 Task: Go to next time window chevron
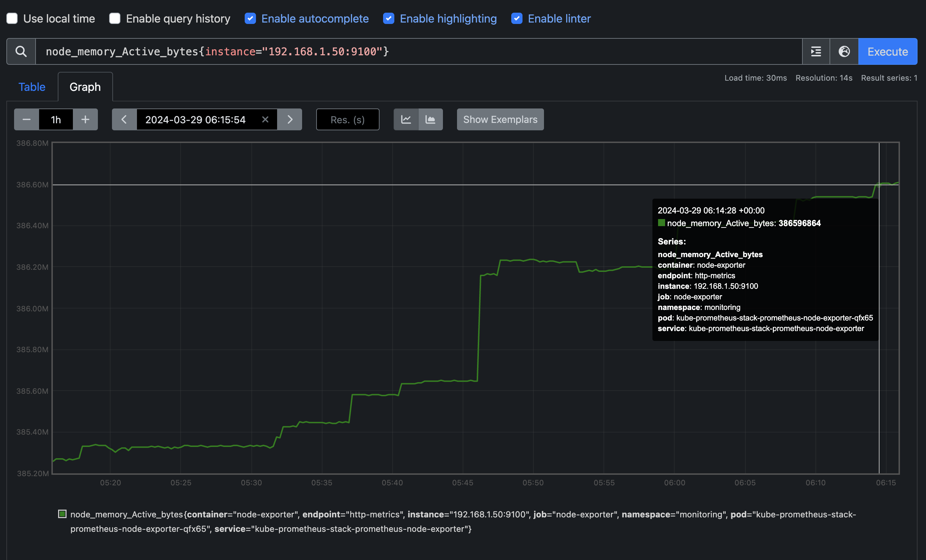tap(290, 119)
